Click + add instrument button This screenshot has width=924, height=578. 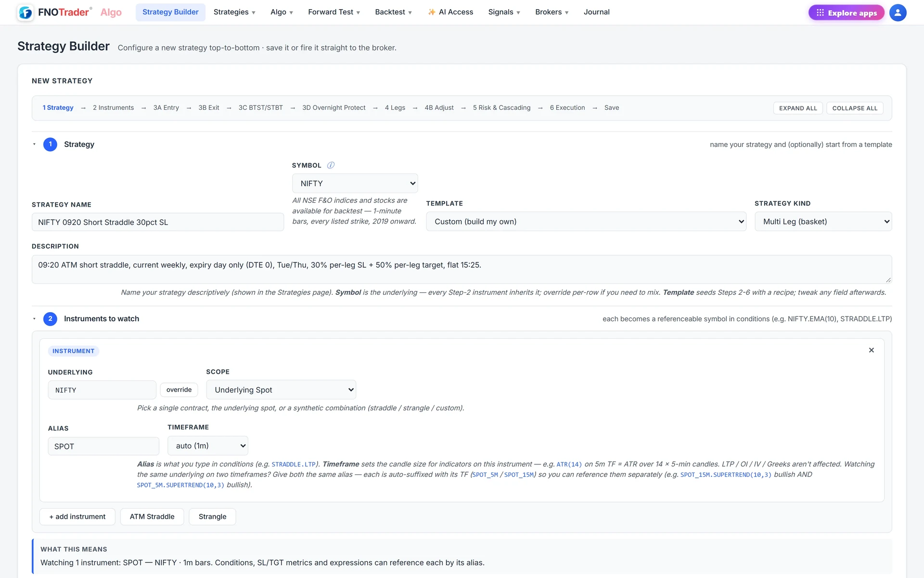(77, 517)
